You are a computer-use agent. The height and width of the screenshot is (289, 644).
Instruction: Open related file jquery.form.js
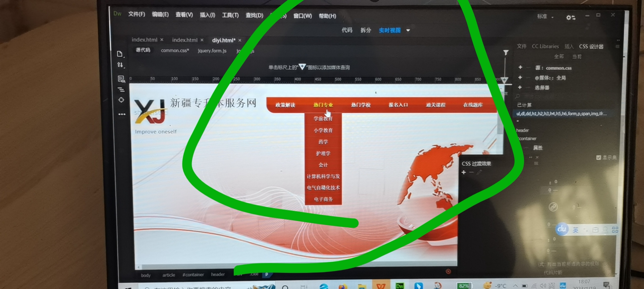(212, 51)
